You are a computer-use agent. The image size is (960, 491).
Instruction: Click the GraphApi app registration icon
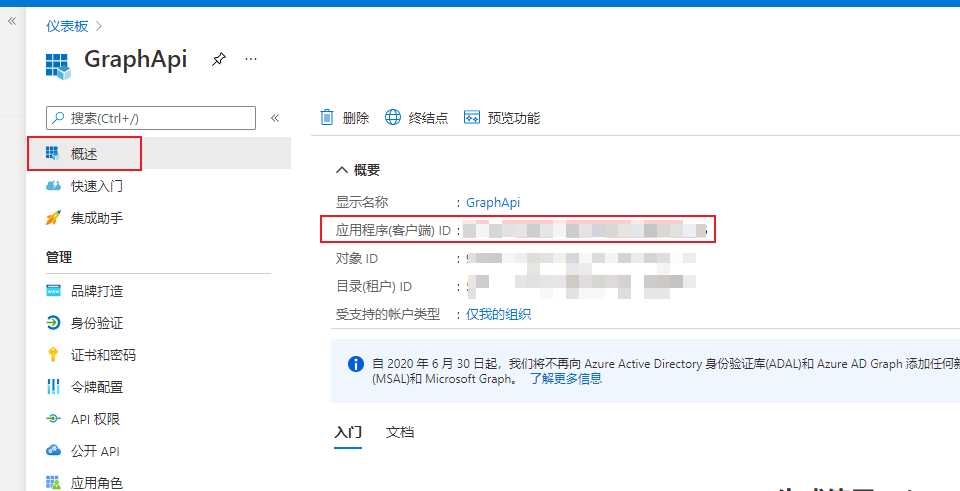click(x=58, y=66)
